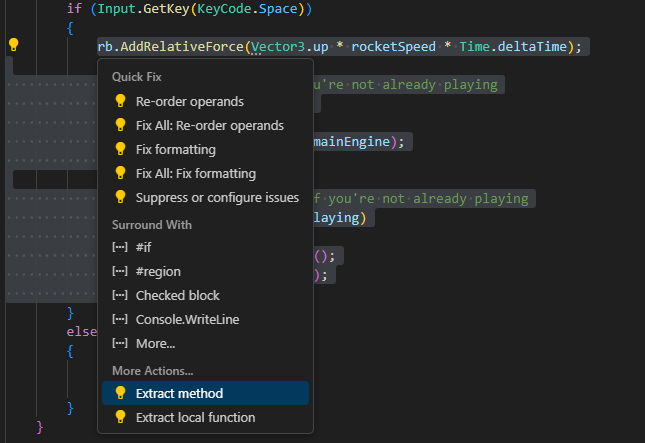Click the lightbulb icon beside Re-order operands
The image size is (645, 443).
tap(121, 101)
